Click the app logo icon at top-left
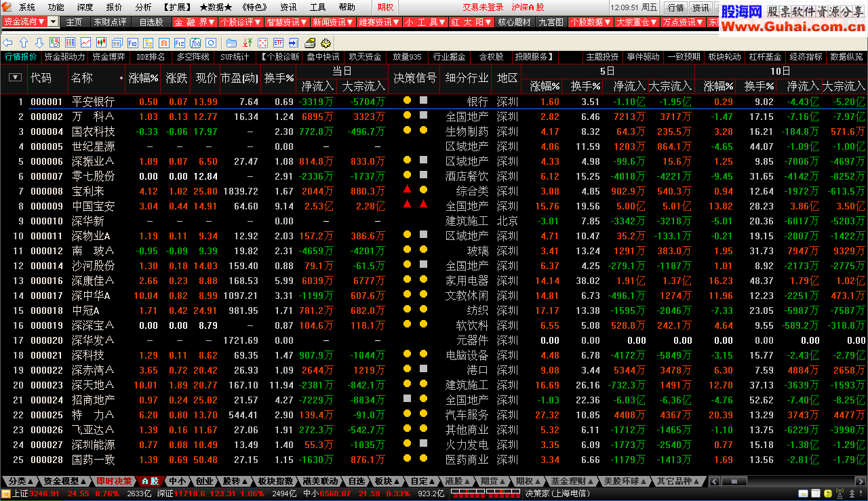Viewport: 868px width, 501px height. (7, 7)
